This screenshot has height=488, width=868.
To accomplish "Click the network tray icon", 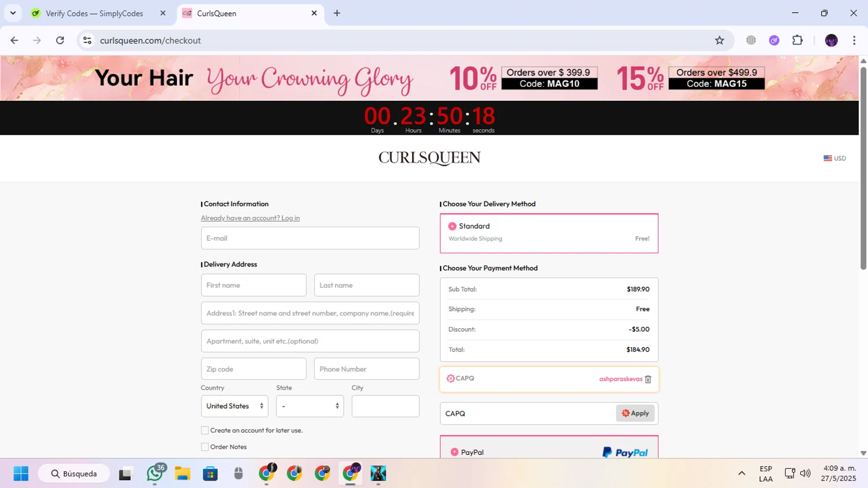I will (789, 474).
